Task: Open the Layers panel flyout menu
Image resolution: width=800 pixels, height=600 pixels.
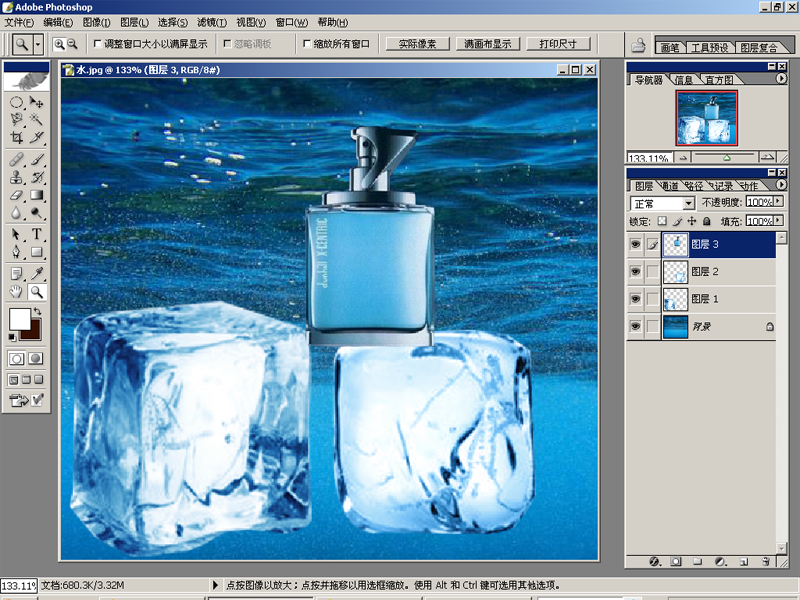Action: (781, 185)
